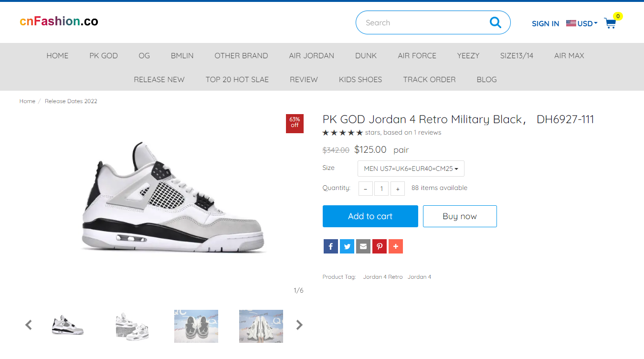Select the second shoe thumbnail image

click(x=132, y=326)
